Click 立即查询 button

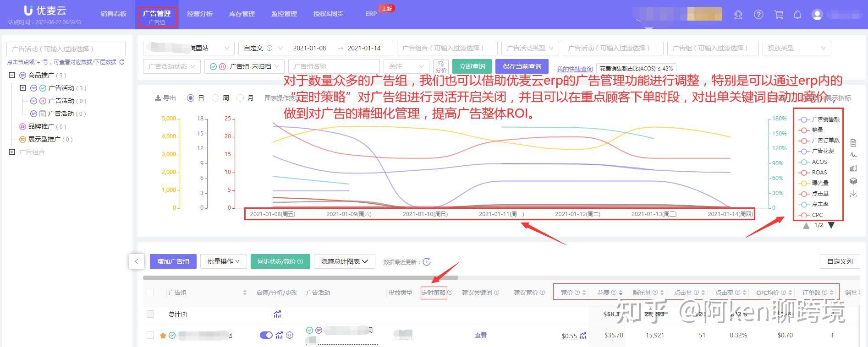pyautogui.click(x=472, y=66)
